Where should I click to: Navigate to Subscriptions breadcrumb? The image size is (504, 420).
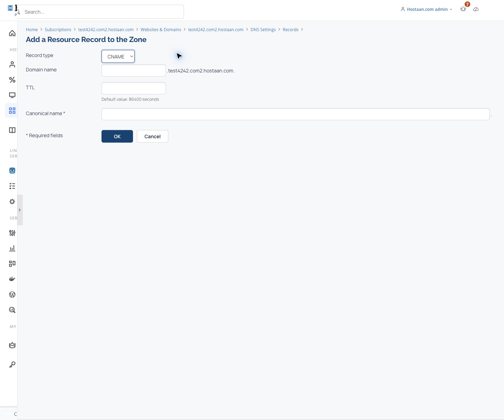pos(58,30)
